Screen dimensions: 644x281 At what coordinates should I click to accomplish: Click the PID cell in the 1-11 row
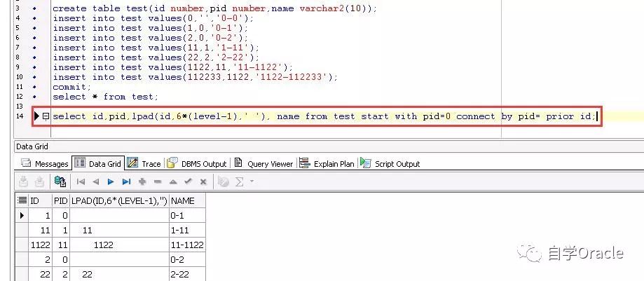(x=61, y=230)
